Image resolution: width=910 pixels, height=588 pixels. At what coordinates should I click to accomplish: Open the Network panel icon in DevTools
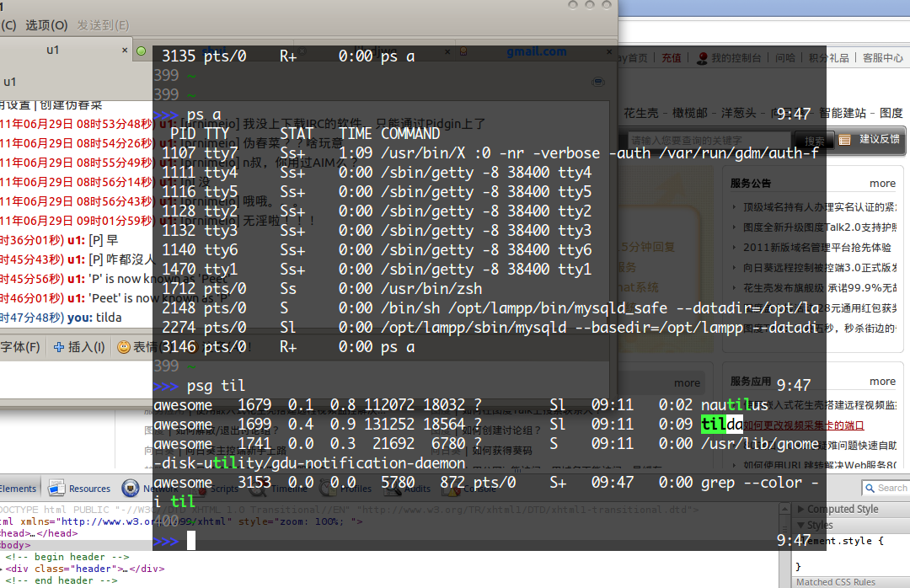131,488
